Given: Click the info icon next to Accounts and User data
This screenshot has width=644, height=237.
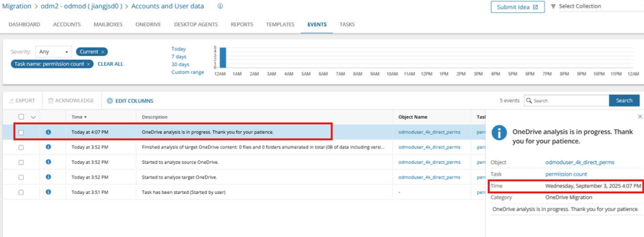Looking at the screenshot, I should [x=220, y=6].
